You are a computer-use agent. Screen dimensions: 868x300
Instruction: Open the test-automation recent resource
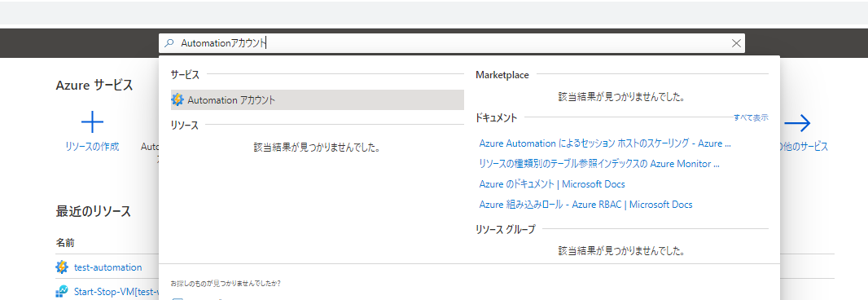click(108, 267)
